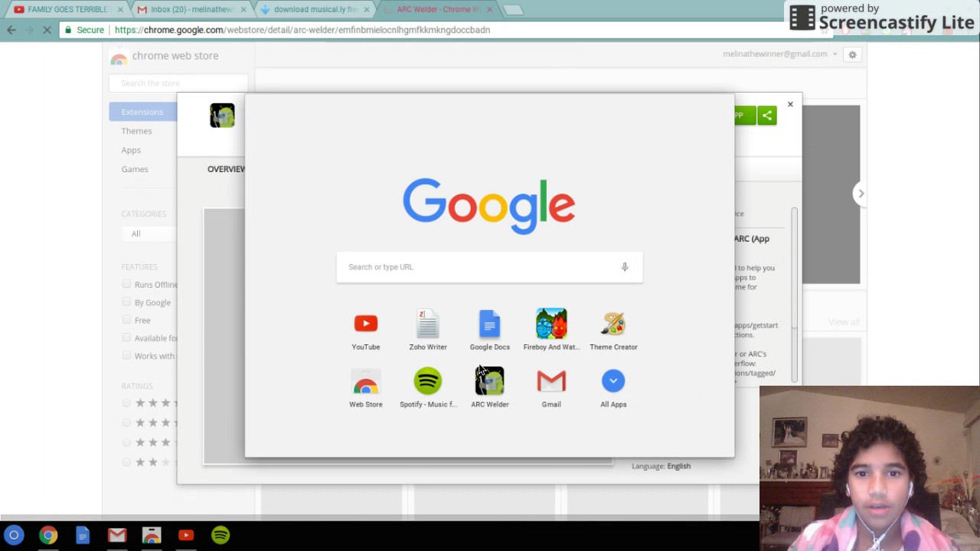Open Google Docs from the shelf
980x551 pixels.
[83, 536]
